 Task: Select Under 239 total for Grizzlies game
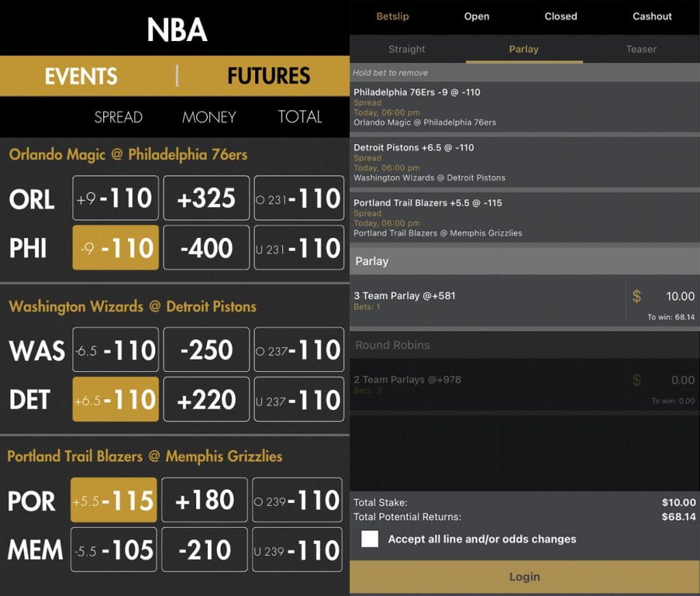(297, 550)
